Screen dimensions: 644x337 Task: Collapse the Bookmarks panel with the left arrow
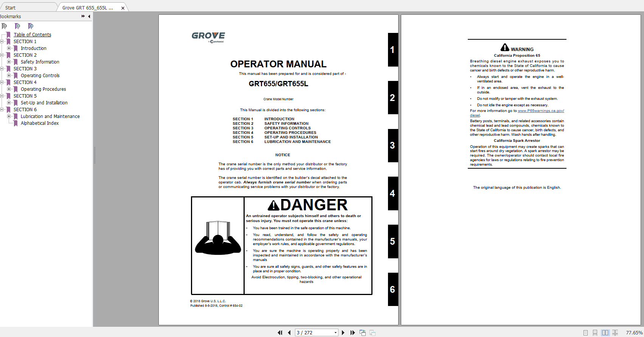pyautogui.click(x=89, y=16)
